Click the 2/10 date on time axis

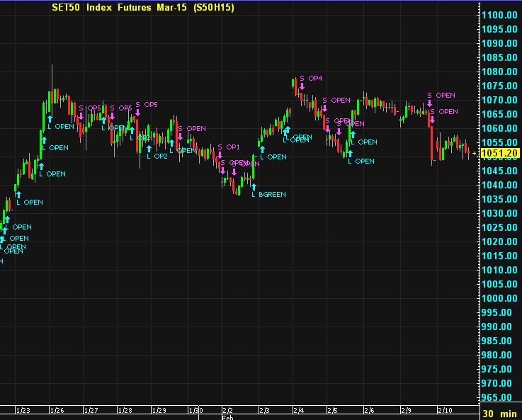tap(445, 410)
